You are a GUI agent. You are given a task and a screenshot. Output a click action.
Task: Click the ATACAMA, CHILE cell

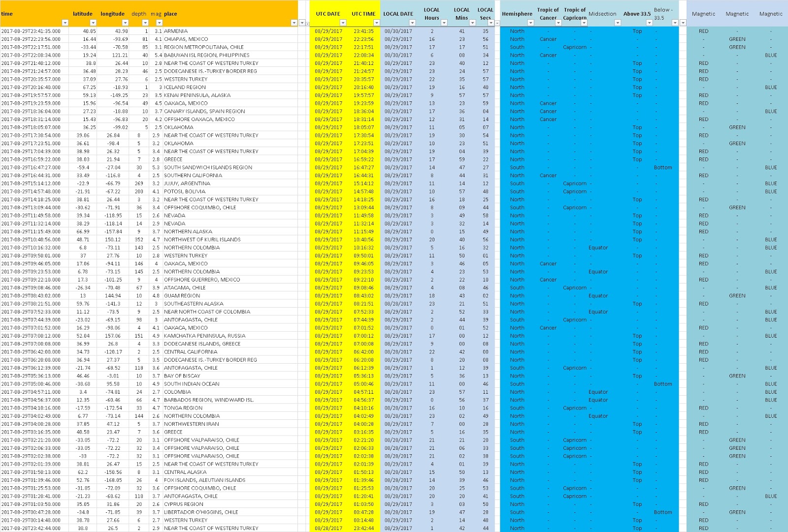point(230,288)
